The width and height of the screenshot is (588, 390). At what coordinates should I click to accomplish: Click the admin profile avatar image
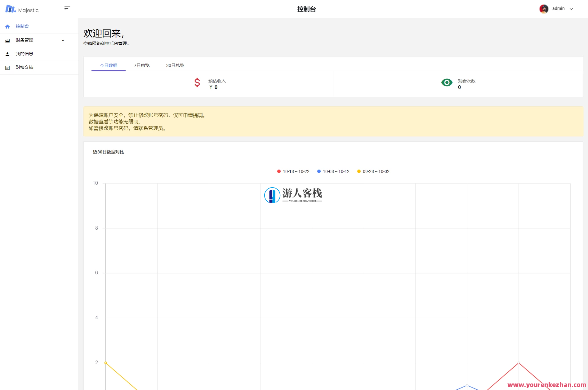544,9
